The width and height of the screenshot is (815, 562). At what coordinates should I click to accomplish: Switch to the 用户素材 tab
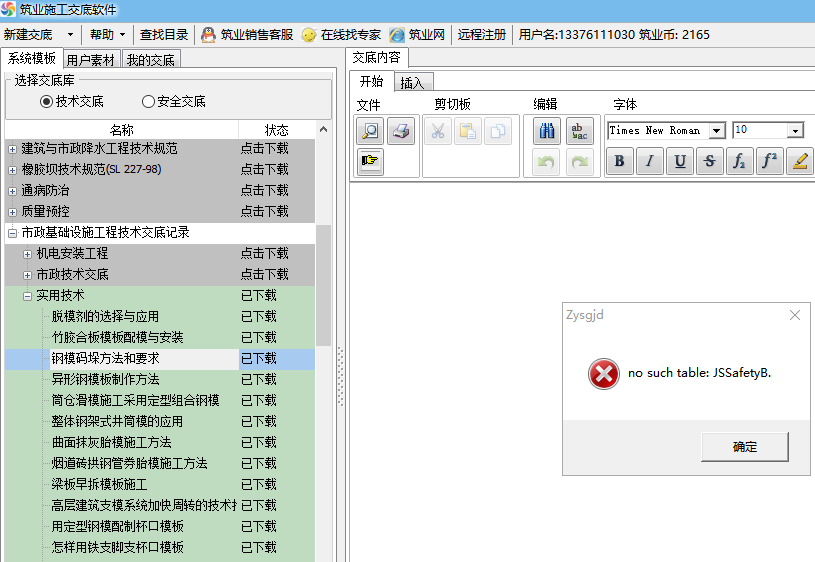(90, 60)
